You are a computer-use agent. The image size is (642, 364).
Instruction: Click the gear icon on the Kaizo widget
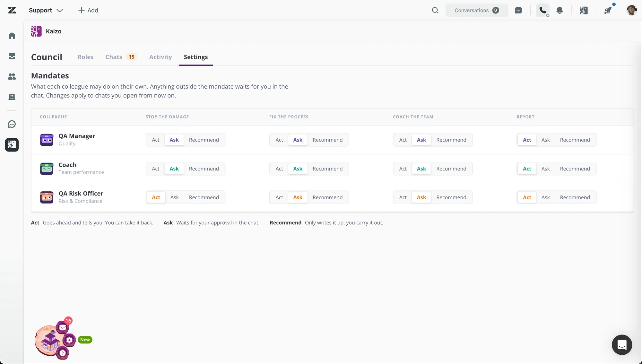coord(69,340)
